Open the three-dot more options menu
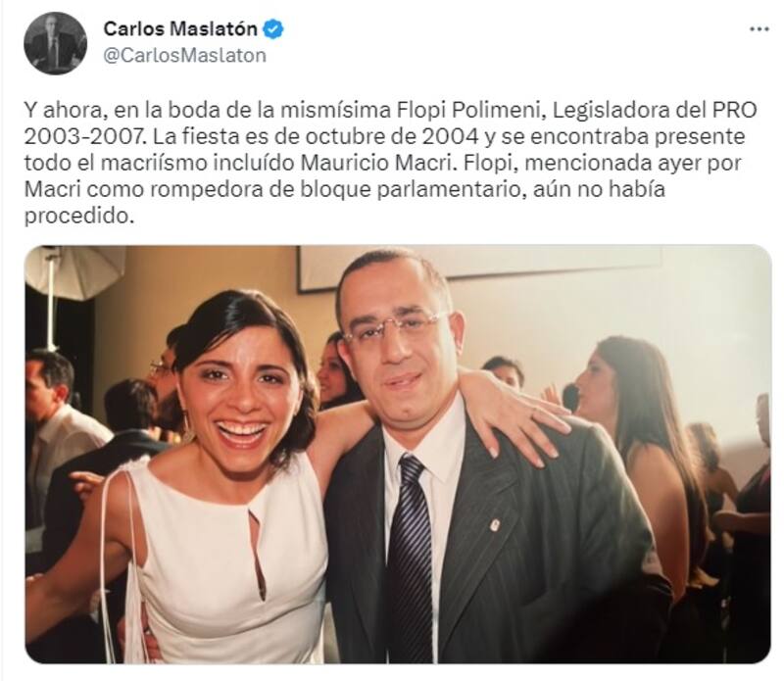 (759, 29)
